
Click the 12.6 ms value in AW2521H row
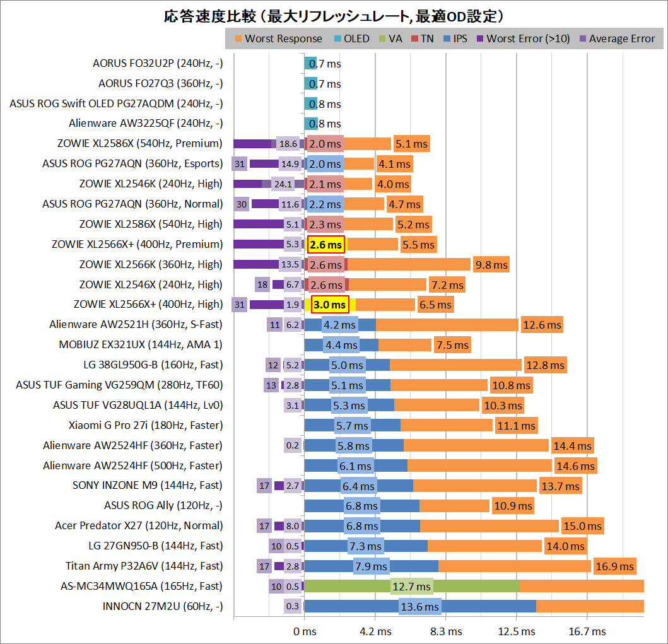click(x=542, y=325)
